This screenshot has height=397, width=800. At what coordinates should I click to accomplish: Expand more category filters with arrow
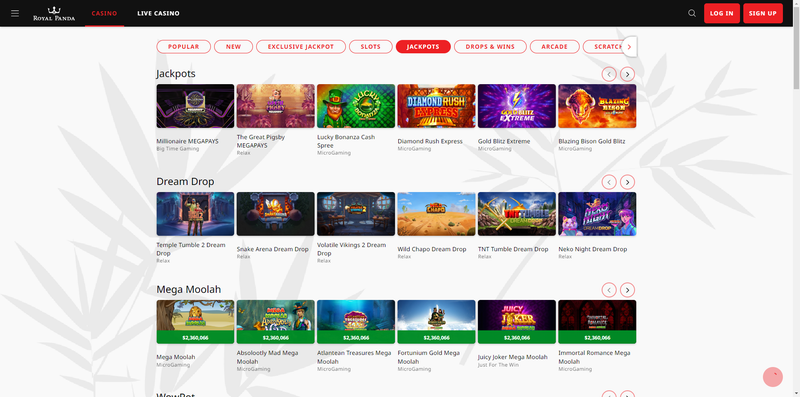point(629,47)
